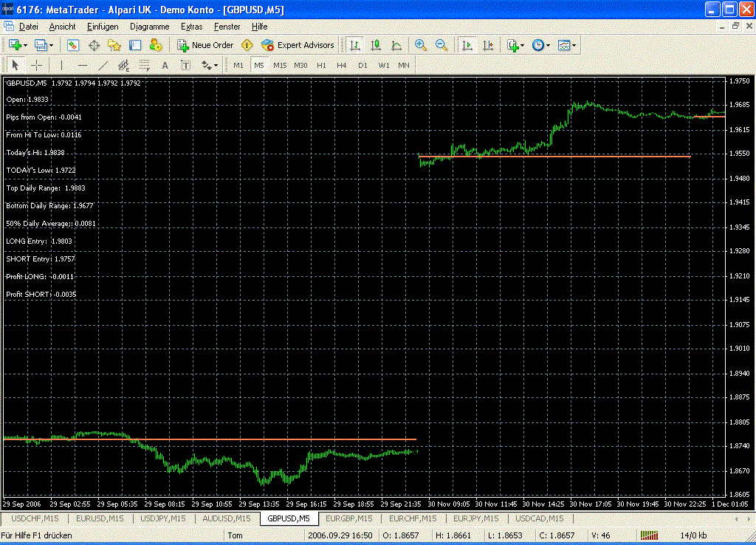The image size is (756, 545).
Task: Click the zoom out magnifier icon
Action: (441, 45)
